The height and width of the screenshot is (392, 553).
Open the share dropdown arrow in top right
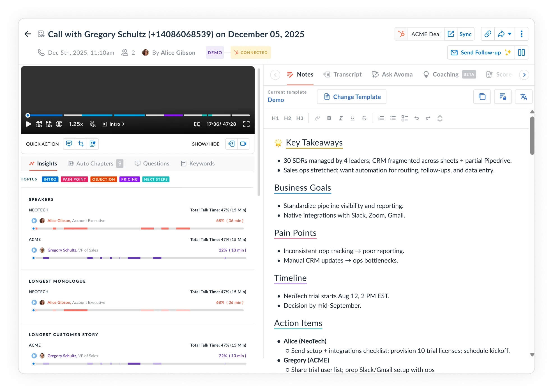(x=510, y=34)
